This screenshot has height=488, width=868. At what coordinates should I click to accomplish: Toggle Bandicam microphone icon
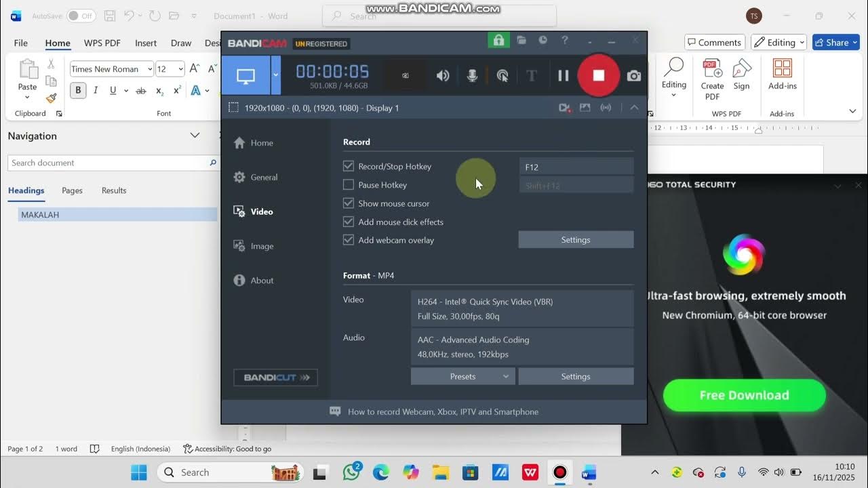(473, 76)
